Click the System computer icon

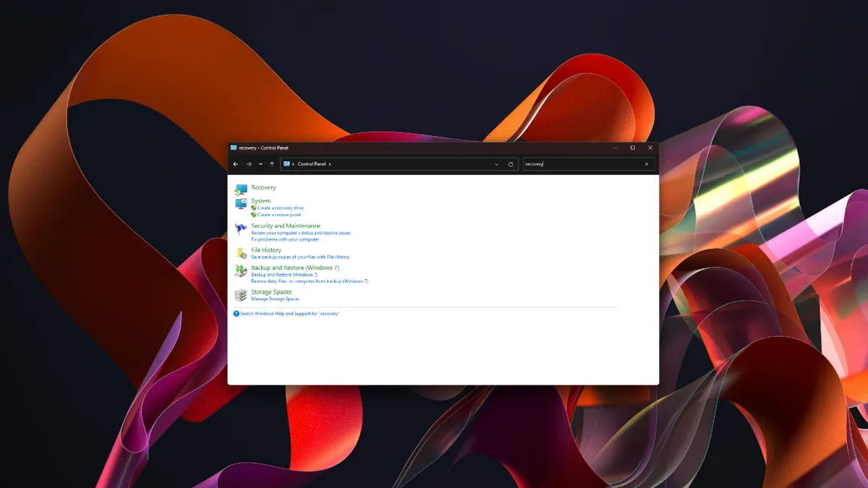[x=241, y=204]
